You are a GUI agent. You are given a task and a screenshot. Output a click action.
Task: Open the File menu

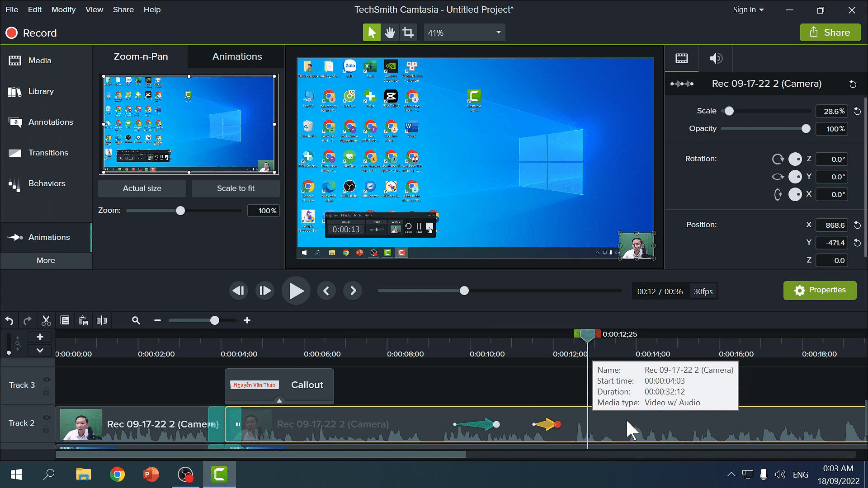[12, 9]
